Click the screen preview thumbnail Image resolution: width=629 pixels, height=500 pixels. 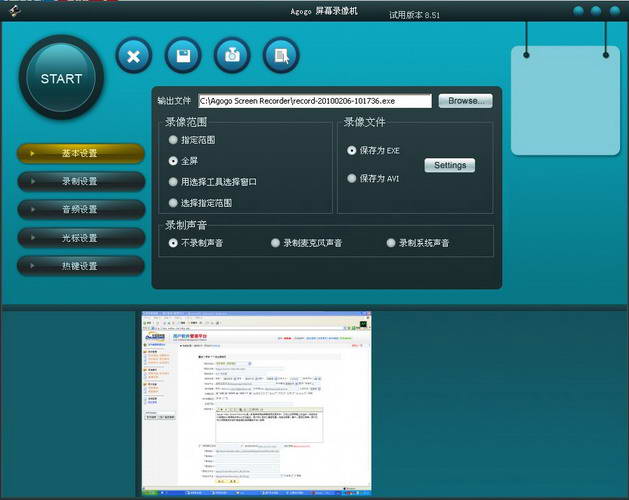point(257,403)
